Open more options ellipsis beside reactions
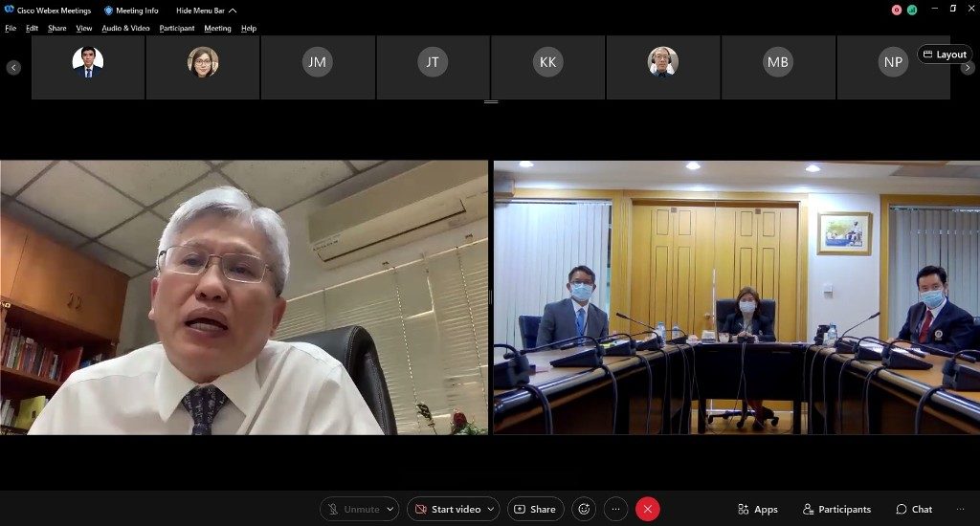980x526 pixels. [615, 510]
